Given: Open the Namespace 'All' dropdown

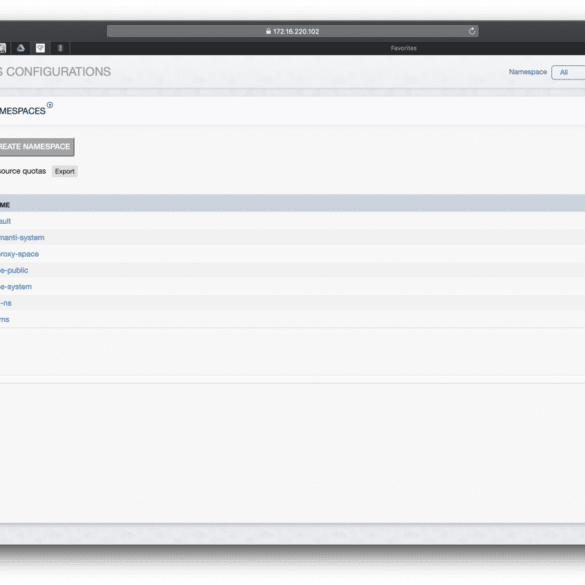Looking at the screenshot, I should point(569,72).
